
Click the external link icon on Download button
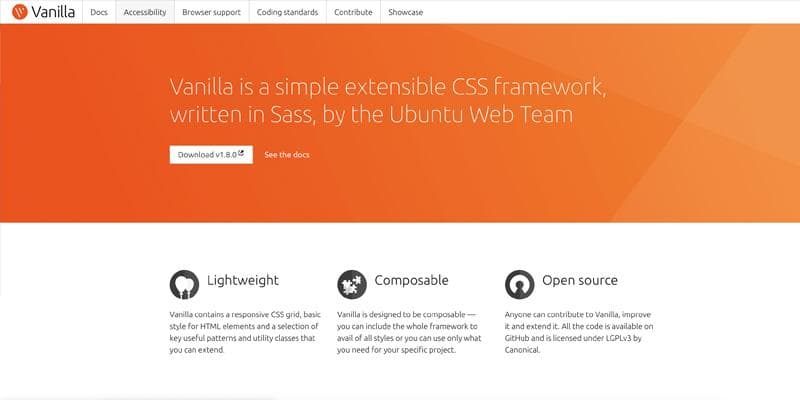pos(241,153)
